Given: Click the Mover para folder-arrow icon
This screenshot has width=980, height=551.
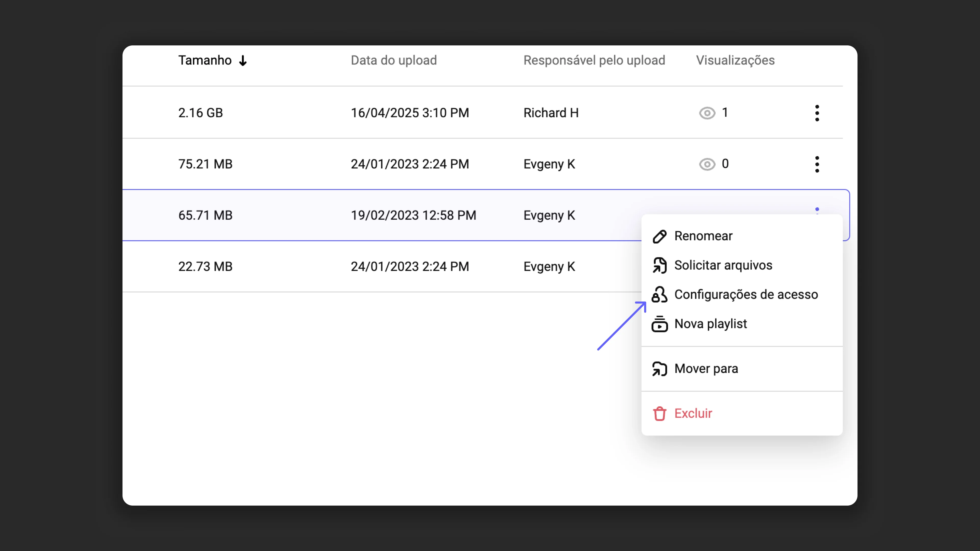Looking at the screenshot, I should click(x=659, y=369).
